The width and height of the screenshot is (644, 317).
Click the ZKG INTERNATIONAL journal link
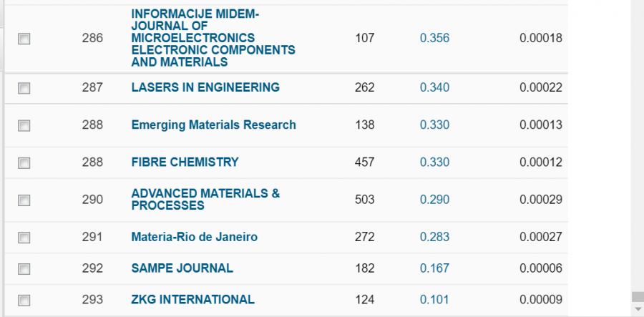pyautogui.click(x=192, y=299)
